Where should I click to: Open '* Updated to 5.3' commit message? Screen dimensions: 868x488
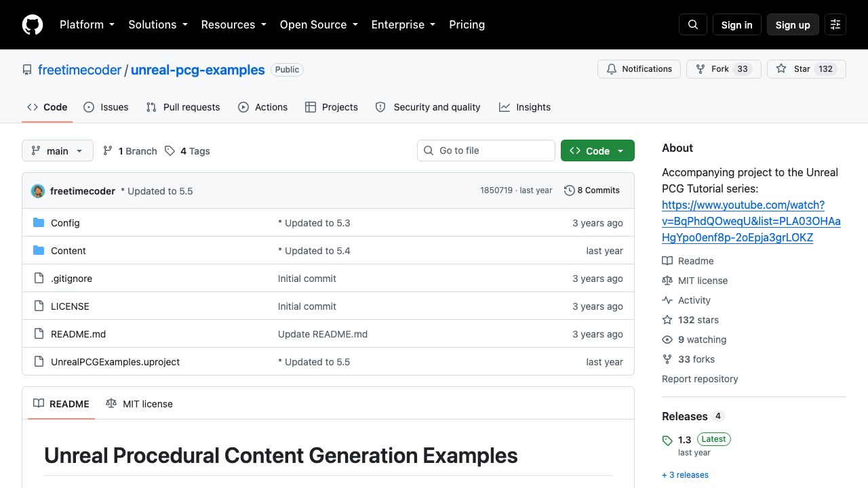314,223
